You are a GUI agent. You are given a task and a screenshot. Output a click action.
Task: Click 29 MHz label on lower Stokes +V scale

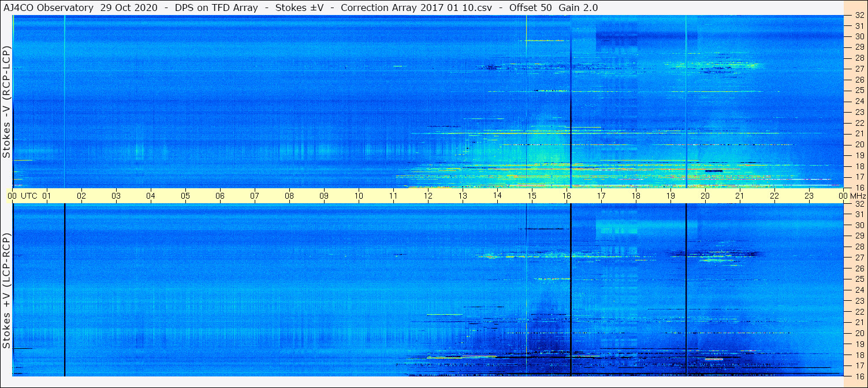859,236
